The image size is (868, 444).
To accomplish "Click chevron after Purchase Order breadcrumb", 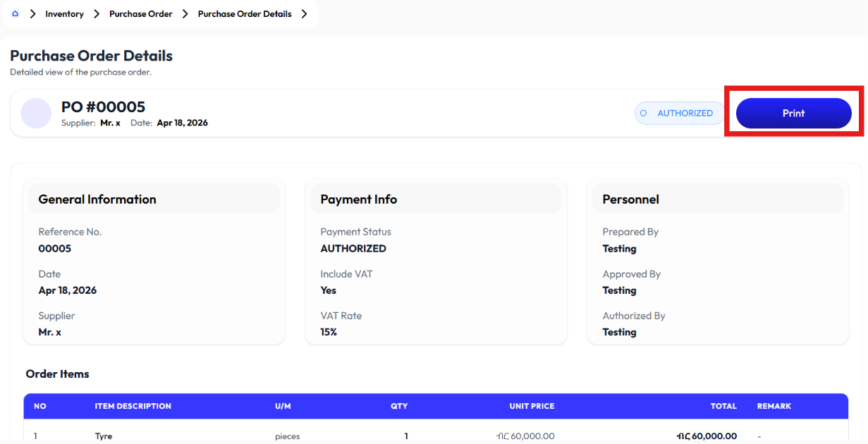I will click(x=185, y=14).
